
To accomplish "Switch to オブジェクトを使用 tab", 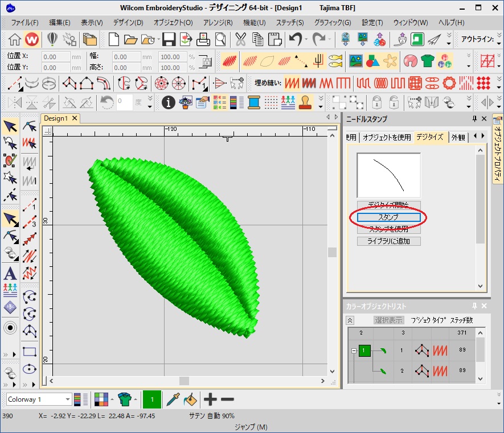I will [387, 137].
